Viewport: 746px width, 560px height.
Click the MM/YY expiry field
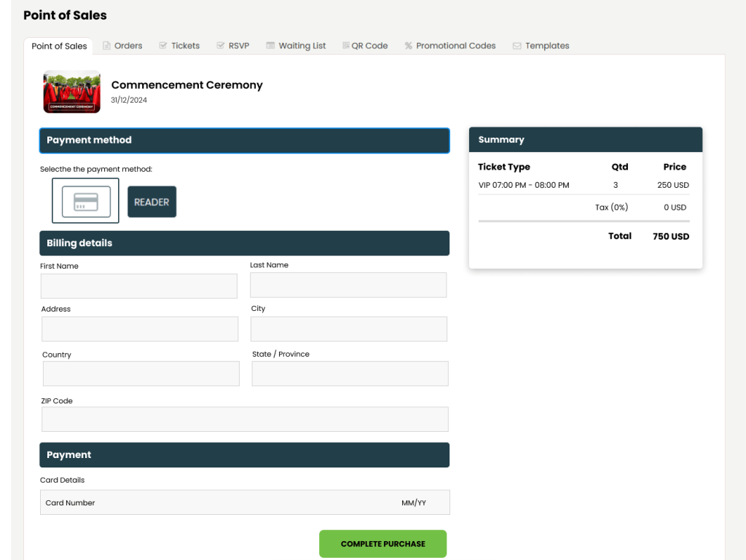(x=415, y=502)
